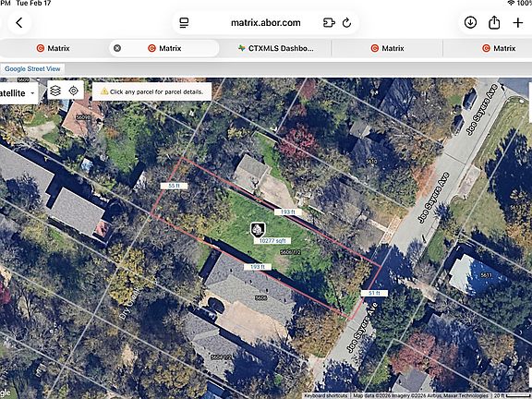This screenshot has width=532, height=399.
Task: Click the matrix.abor.com address field
Action: tap(266, 23)
